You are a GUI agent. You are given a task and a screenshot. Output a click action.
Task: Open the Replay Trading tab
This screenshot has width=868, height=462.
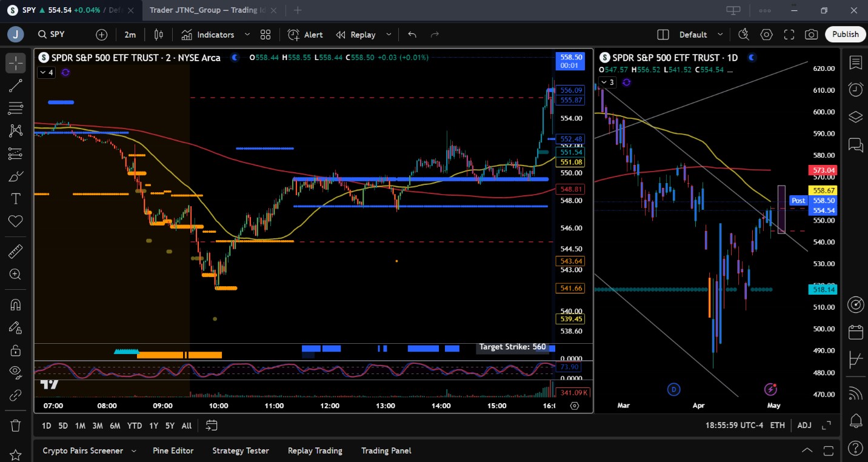point(315,450)
